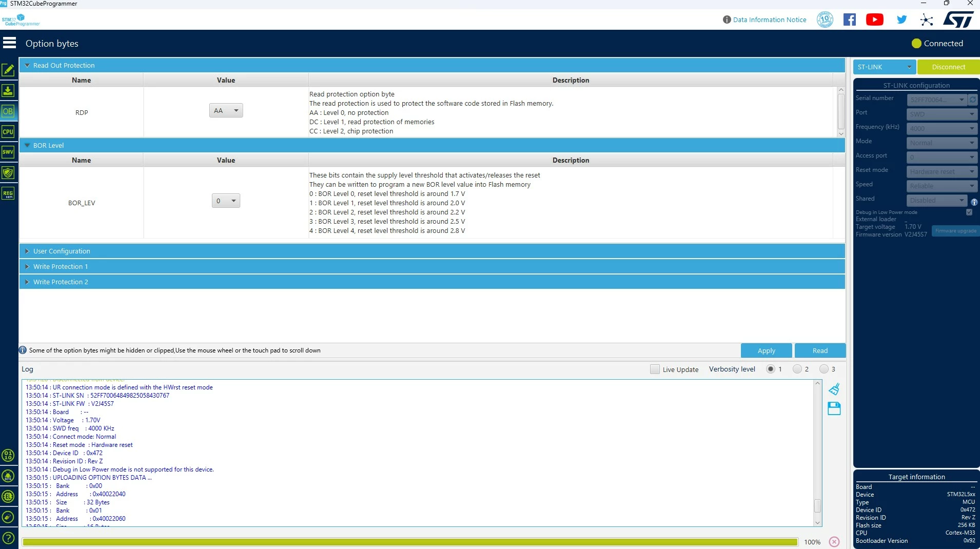Open the help question mark icon
The width and height of the screenshot is (980, 549).
8,538
